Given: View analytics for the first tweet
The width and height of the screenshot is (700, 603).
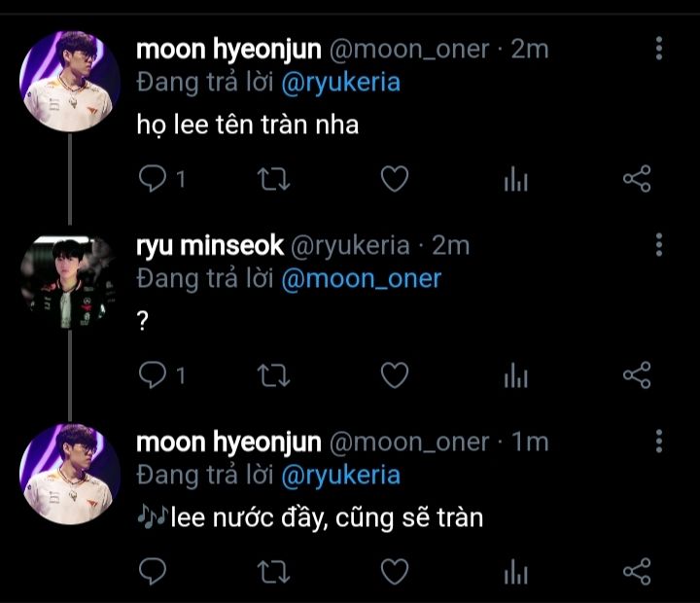Looking at the screenshot, I should pos(515,179).
